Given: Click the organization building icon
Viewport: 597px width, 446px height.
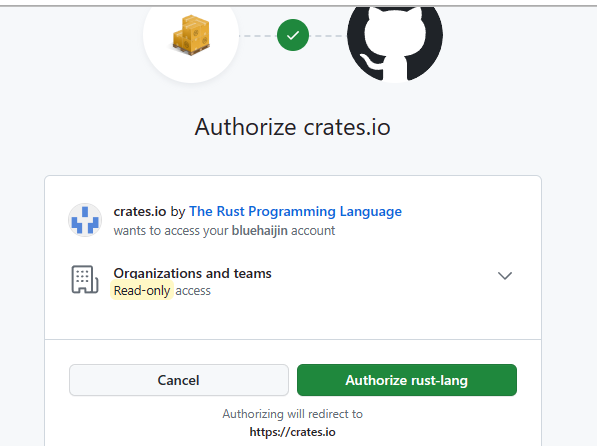Looking at the screenshot, I should (x=85, y=280).
